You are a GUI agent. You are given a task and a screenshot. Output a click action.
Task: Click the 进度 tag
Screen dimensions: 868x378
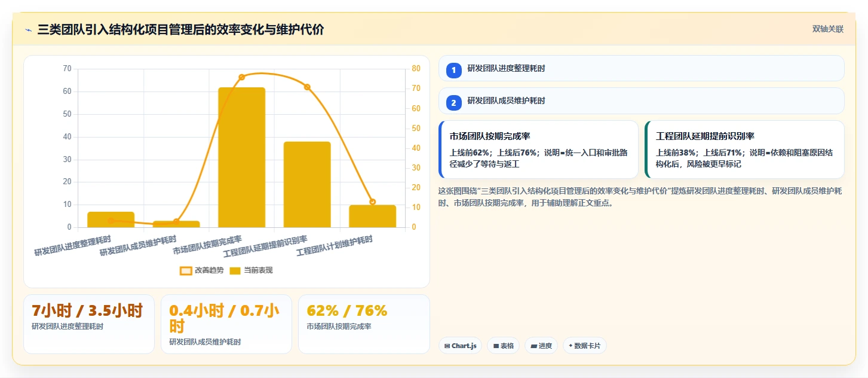[x=541, y=346]
